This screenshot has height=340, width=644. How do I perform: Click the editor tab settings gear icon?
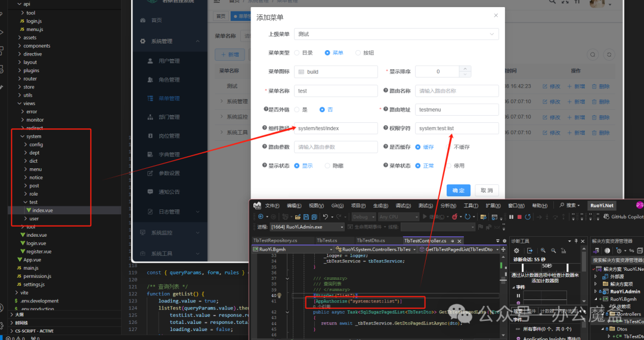point(504,241)
